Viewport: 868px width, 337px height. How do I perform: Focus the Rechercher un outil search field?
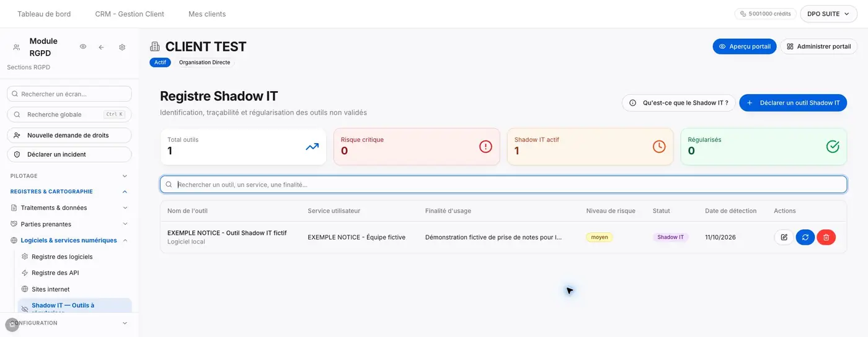503,185
